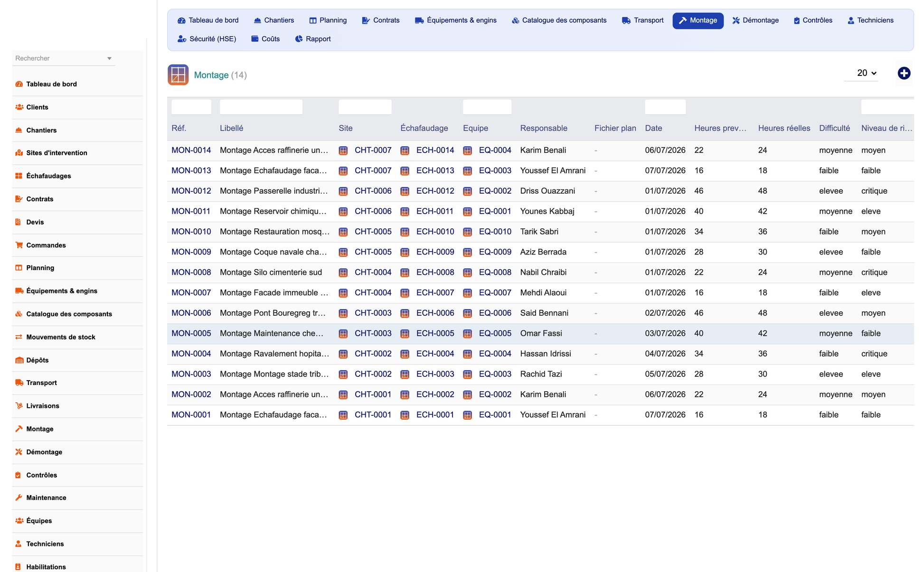Click the Dépôts warehouse icon in sidebar
Viewport: 924px width, 572px height.
19,360
